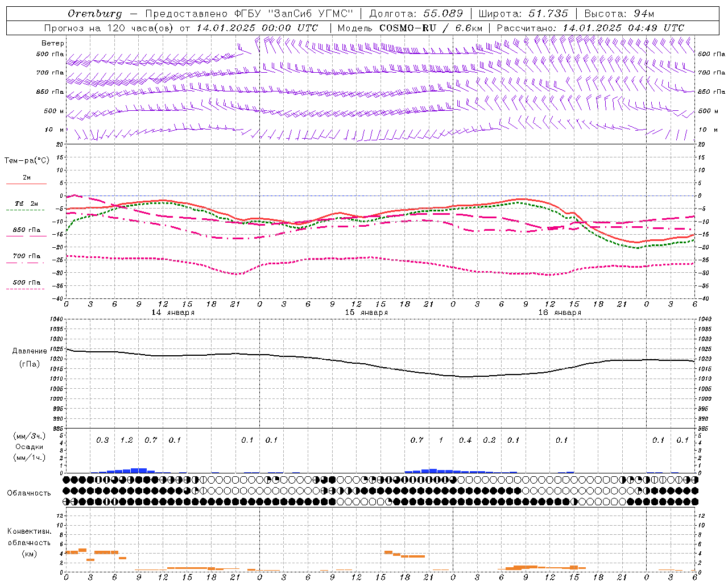Click the Прогноз на 120 часа(ов) text
The width and height of the screenshot is (728, 582).
click(109, 28)
